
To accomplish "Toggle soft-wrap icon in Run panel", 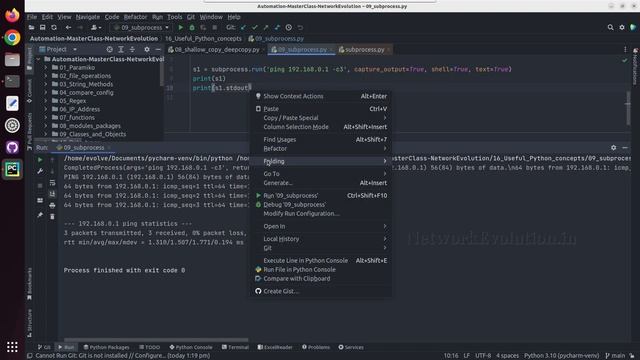I will pos(52,183).
